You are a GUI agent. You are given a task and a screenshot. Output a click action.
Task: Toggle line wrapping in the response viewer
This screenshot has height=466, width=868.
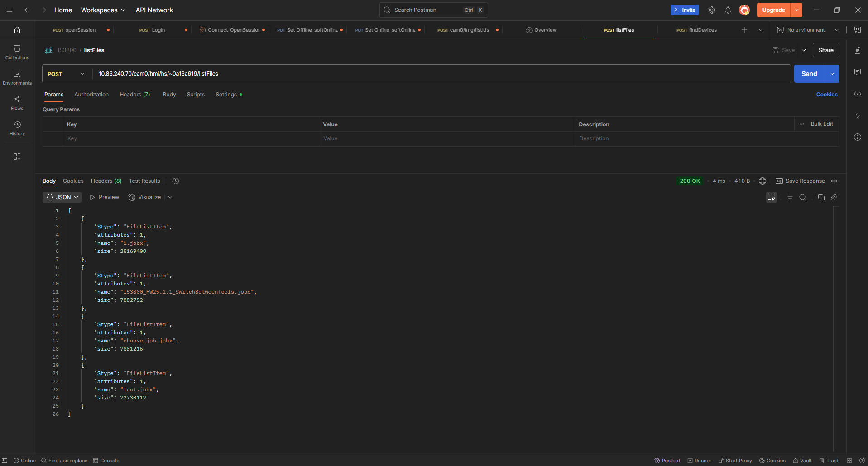coord(772,197)
